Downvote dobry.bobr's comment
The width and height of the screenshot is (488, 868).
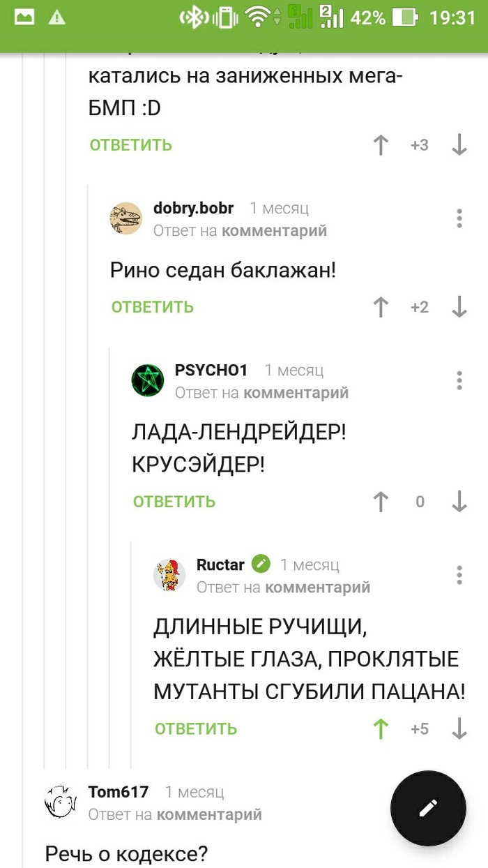click(459, 307)
